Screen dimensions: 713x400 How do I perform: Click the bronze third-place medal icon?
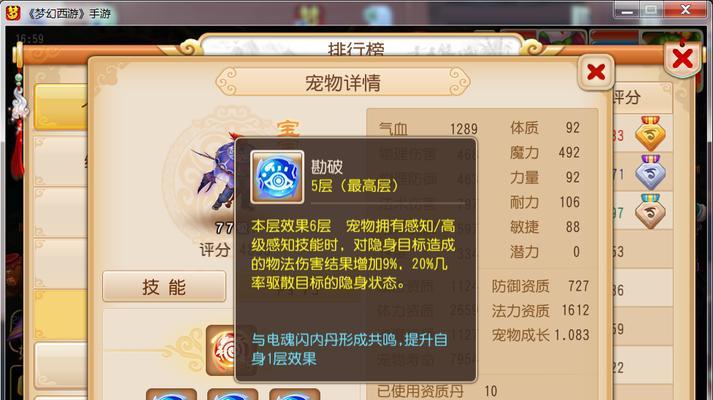650,211
